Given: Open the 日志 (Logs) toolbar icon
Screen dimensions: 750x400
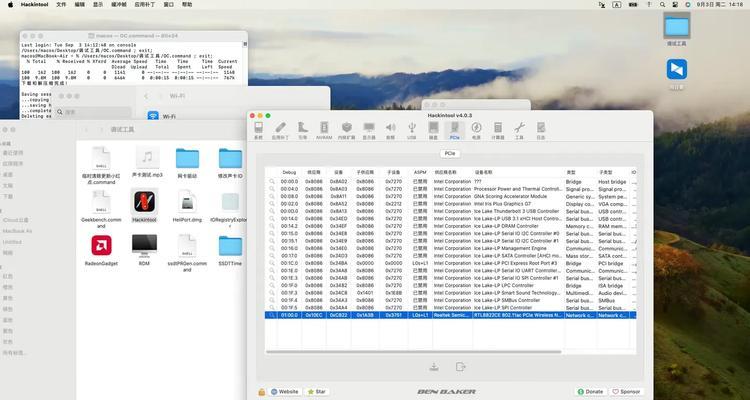Looking at the screenshot, I should [541, 130].
